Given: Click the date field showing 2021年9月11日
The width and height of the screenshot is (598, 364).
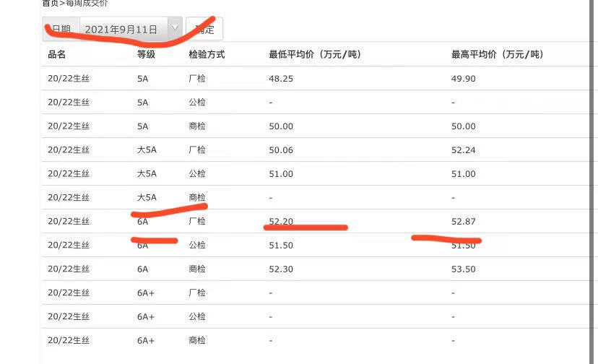Looking at the screenshot, I should [x=121, y=30].
